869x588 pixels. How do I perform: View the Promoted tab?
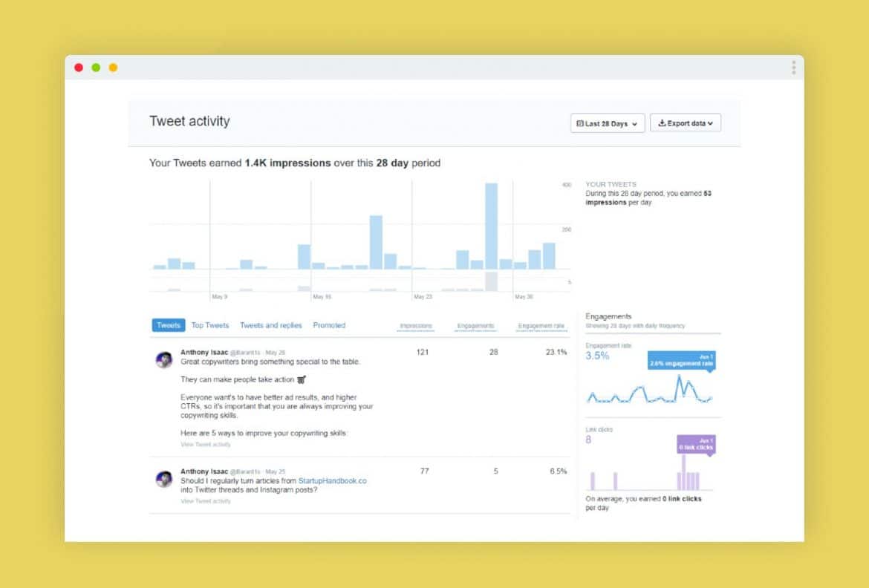pos(329,324)
